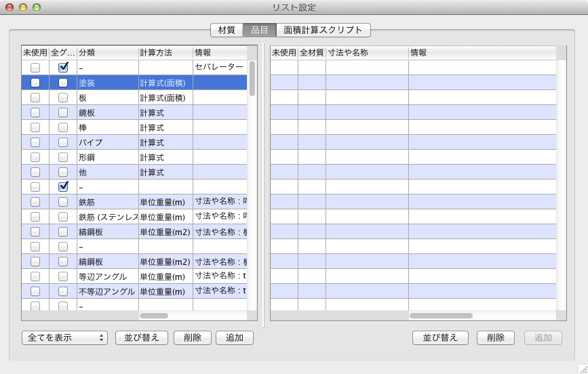Select the 品目 tab

click(x=259, y=30)
